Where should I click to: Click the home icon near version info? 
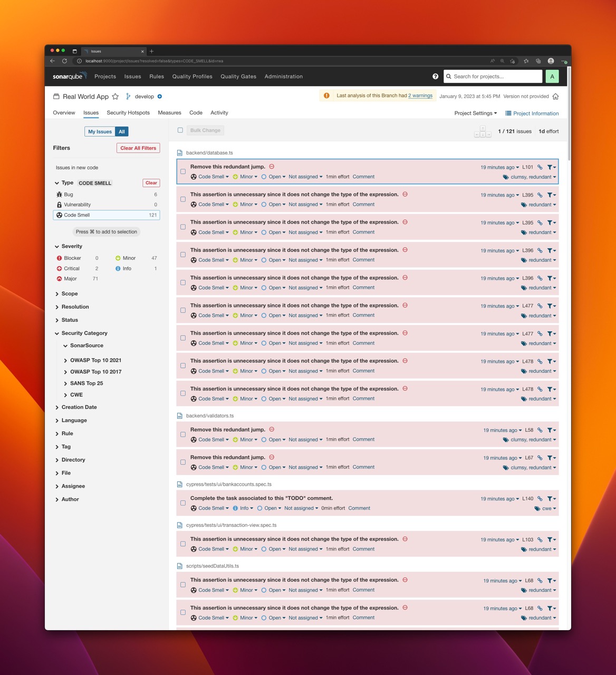click(x=555, y=97)
